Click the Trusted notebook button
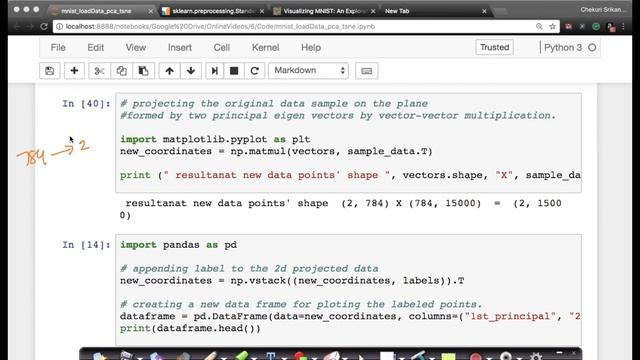 tap(494, 47)
